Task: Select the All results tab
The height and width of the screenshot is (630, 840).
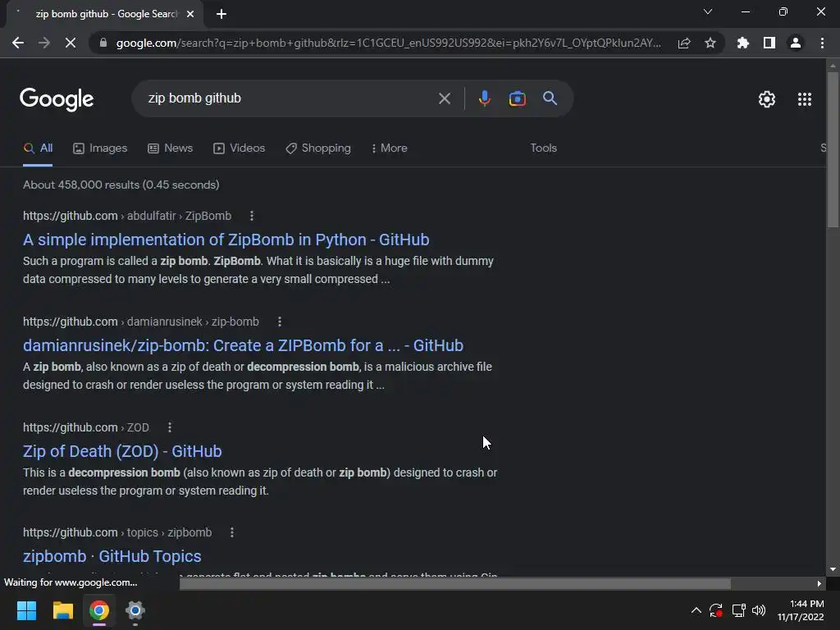Action: click(x=38, y=148)
